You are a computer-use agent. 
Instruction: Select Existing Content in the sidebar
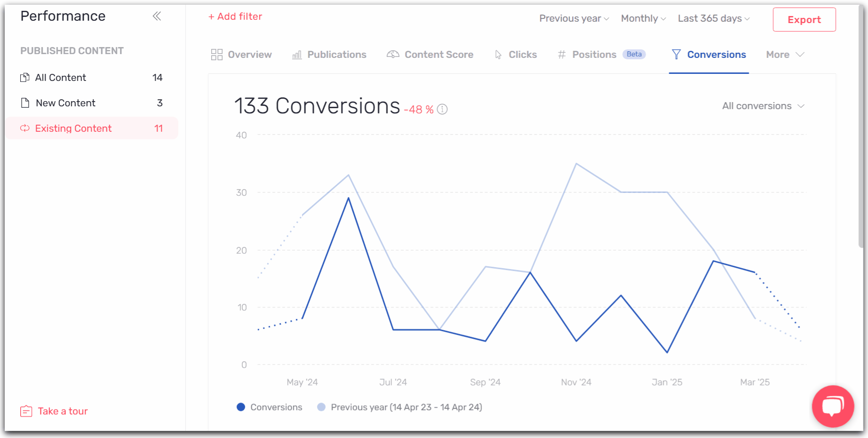[x=92, y=128]
